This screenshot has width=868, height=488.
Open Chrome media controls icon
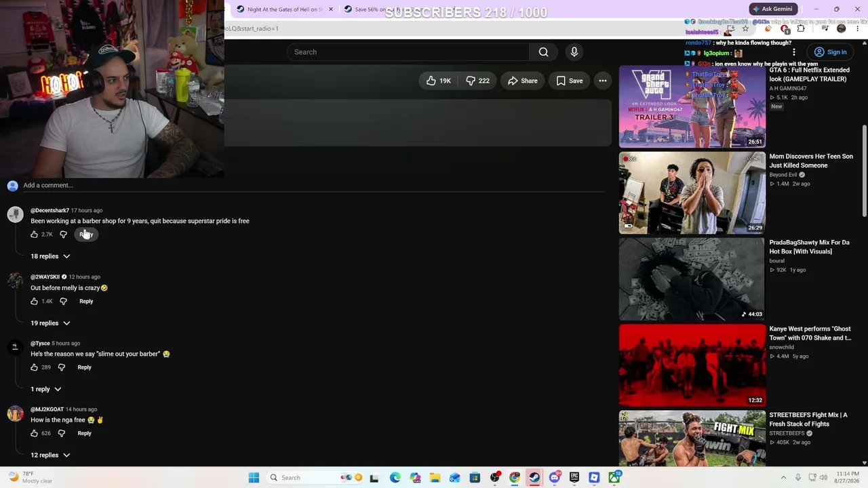coord(825,28)
